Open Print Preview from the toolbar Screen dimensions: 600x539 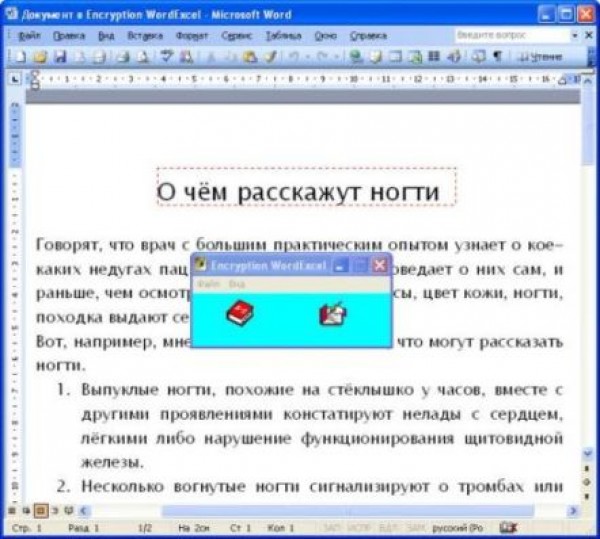pos(142,57)
